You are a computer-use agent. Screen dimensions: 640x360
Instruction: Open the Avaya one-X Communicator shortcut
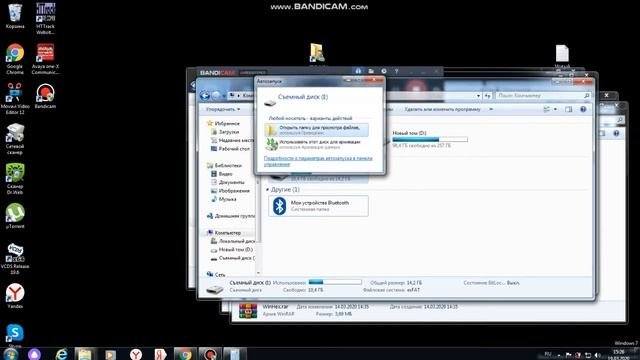pos(45,59)
